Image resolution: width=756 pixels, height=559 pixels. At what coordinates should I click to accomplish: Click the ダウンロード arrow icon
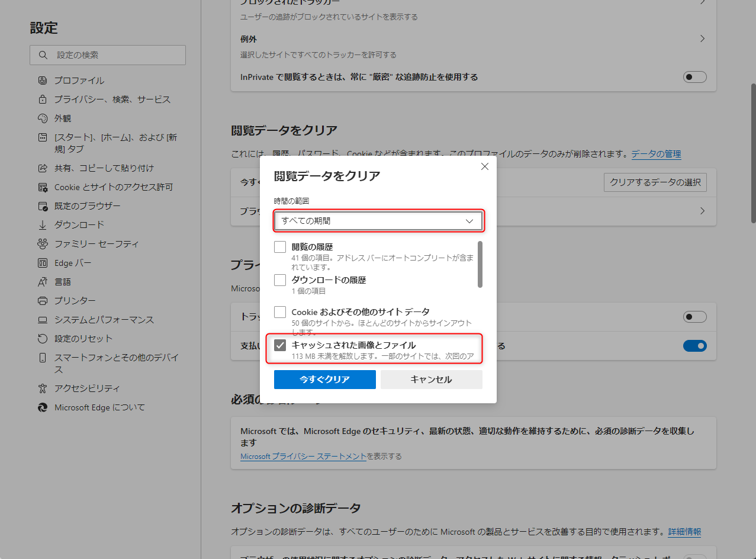coord(42,225)
